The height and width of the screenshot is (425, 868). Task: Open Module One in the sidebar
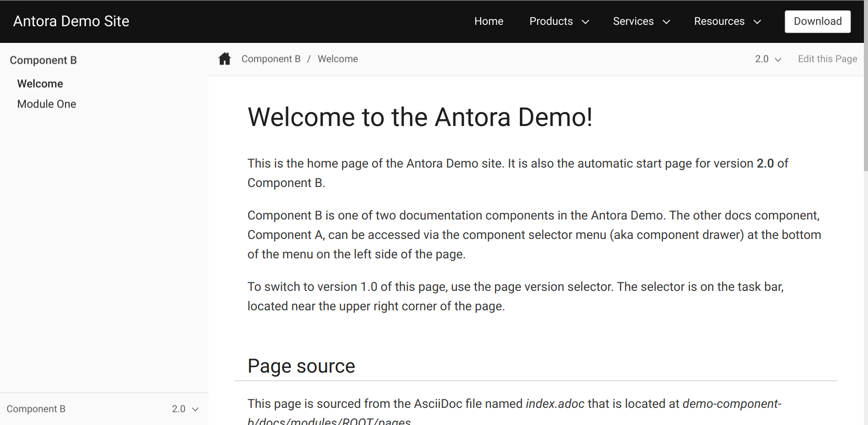[x=47, y=104]
